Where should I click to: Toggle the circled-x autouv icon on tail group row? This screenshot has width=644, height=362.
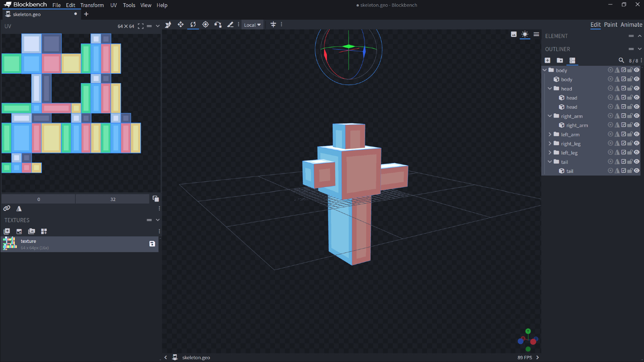(610, 161)
